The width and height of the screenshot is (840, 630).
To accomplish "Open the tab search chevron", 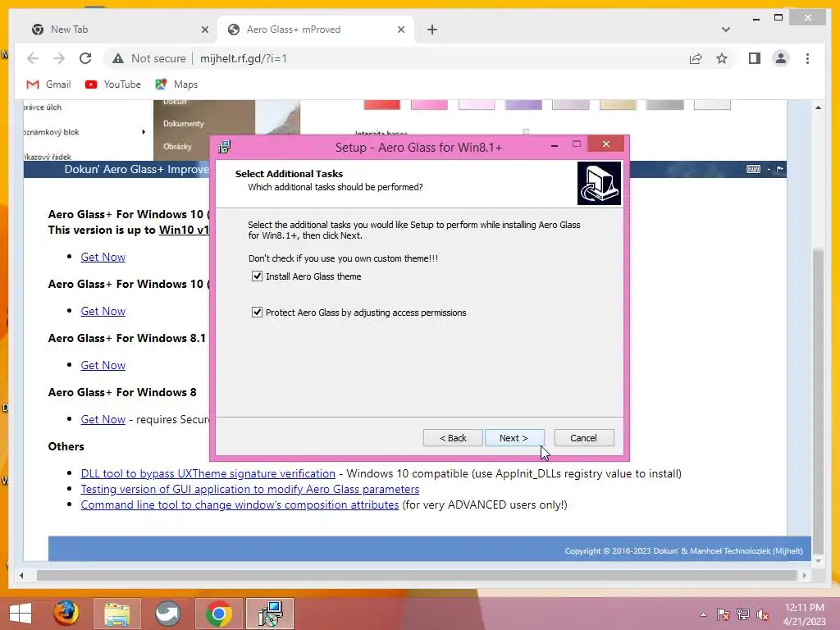I will pyautogui.click(x=726, y=30).
